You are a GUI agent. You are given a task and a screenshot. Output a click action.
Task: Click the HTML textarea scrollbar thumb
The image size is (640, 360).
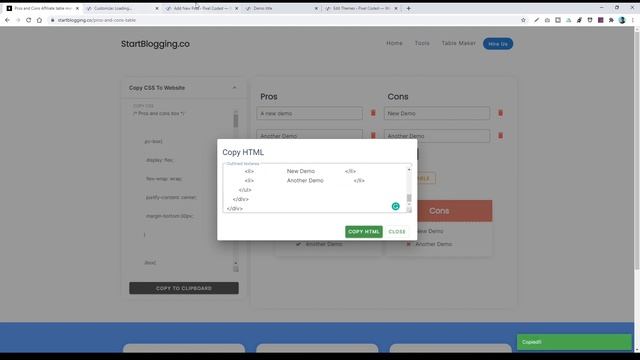point(409,198)
